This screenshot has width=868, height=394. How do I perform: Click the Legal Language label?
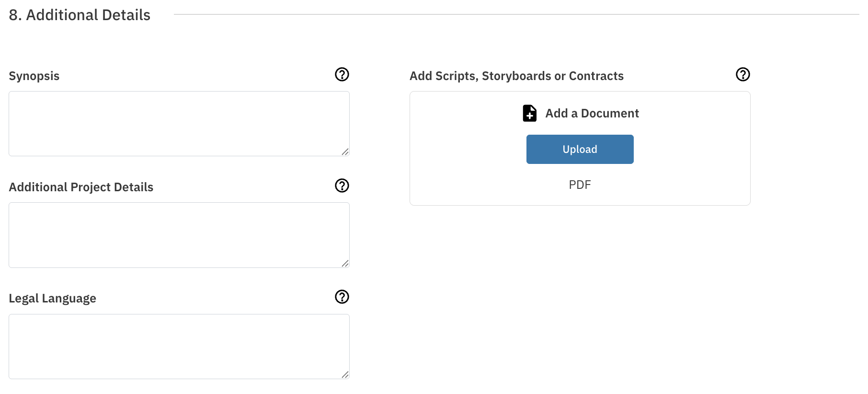53,299
